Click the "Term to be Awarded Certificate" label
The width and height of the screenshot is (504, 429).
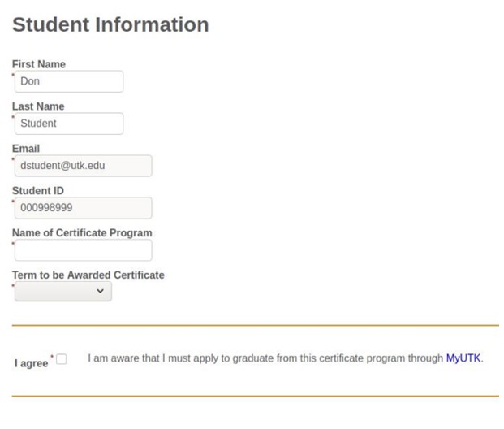click(x=88, y=275)
